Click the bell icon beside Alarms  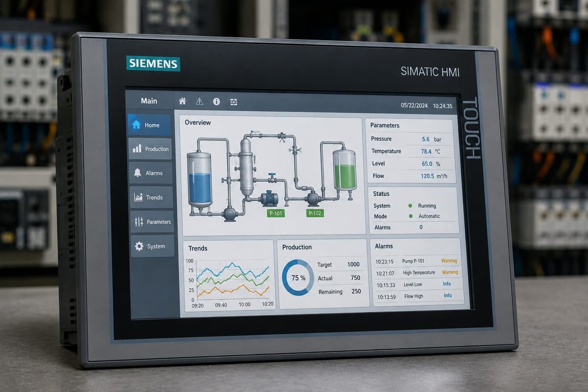pyautogui.click(x=137, y=172)
